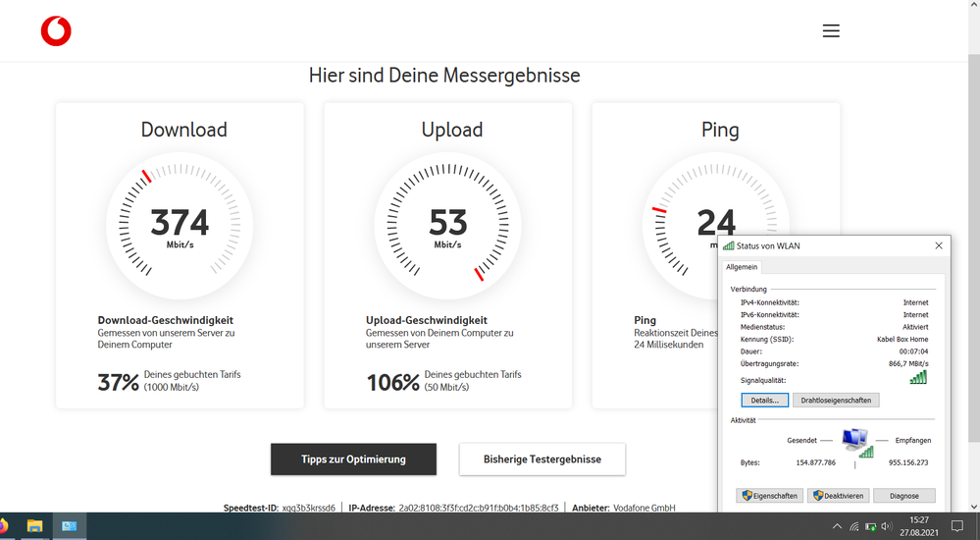
Task: Click the battery tray icon
Action: pyautogui.click(x=870, y=526)
